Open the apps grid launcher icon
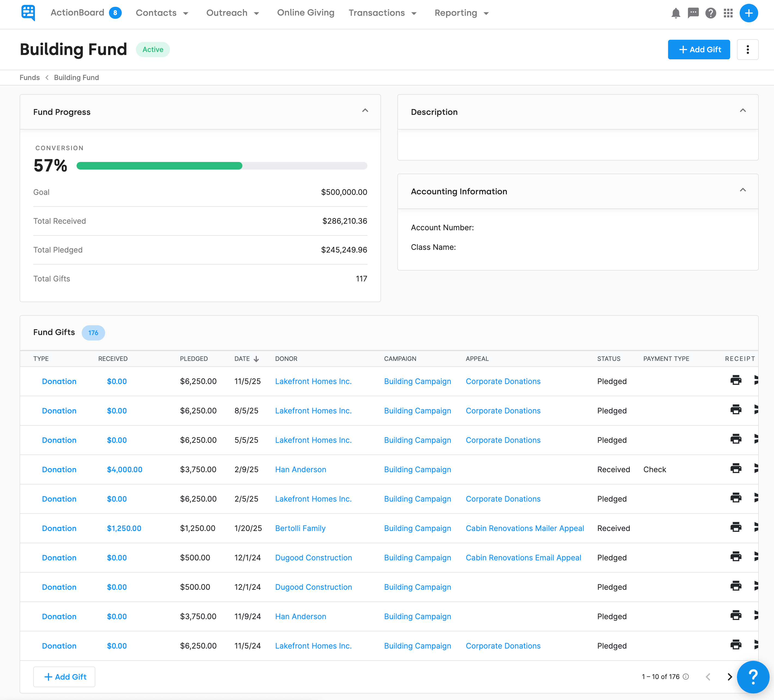774x700 pixels. (x=728, y=13)
